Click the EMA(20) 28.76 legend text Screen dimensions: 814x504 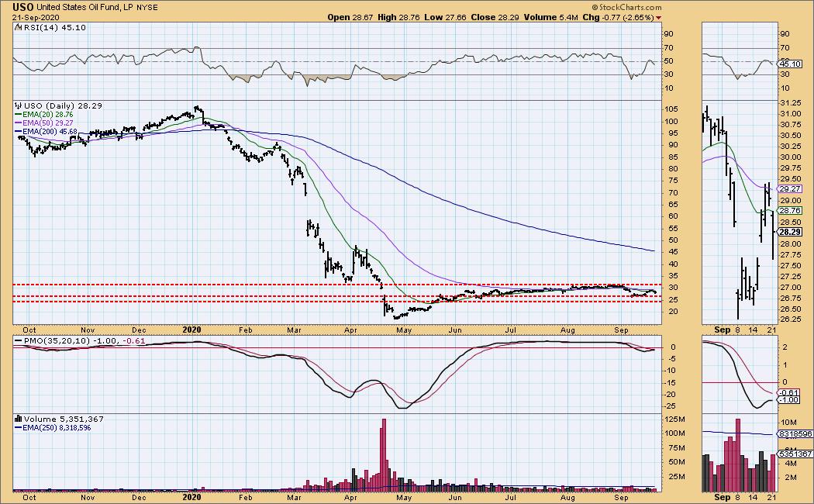point(47,115)
